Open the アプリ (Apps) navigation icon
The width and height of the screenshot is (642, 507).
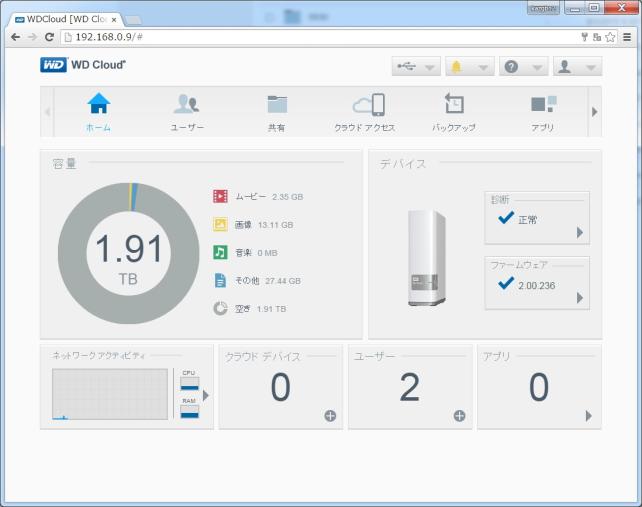tap(543, 104)
